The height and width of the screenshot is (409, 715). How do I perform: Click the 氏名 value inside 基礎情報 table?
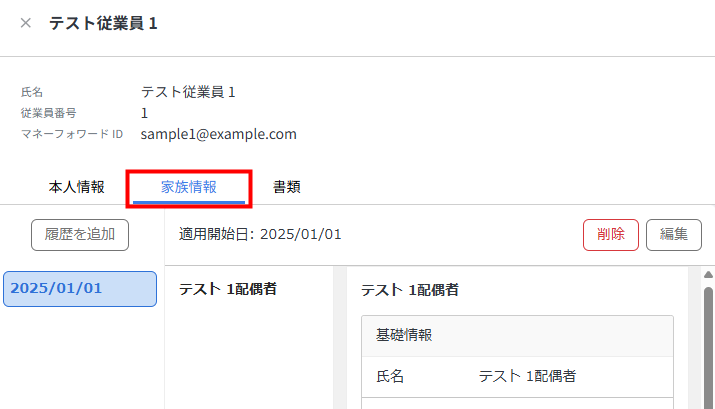pos(527,377)
